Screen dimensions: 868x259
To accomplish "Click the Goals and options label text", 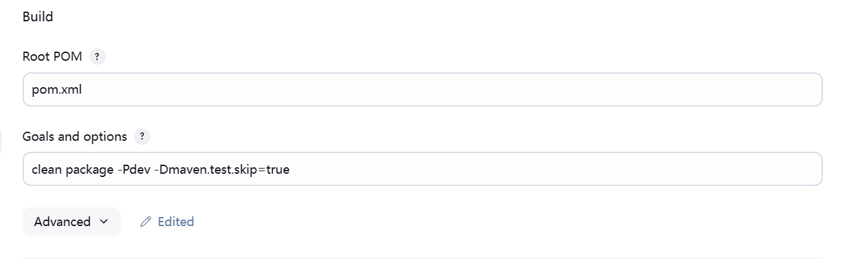I will point(75,137).
